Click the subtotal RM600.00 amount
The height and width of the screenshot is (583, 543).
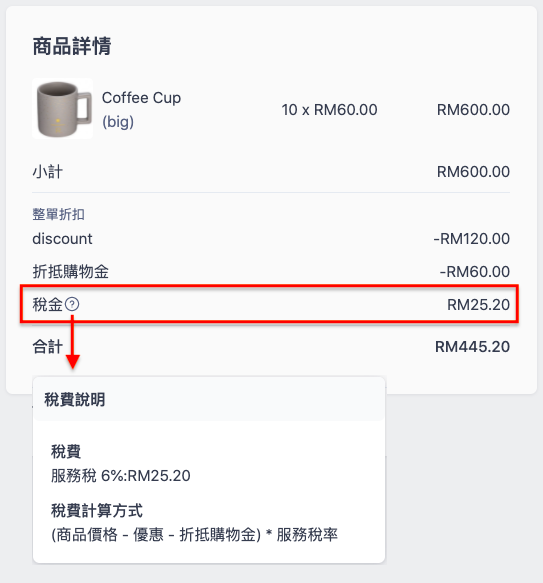pos(473,172)
